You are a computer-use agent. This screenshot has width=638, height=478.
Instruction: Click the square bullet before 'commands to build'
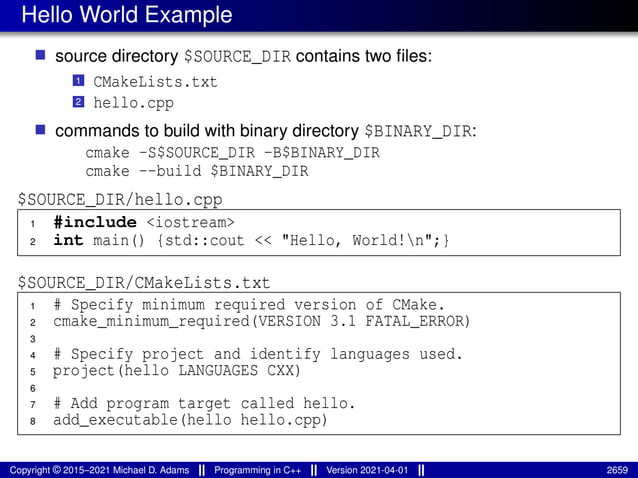click(x=40, y=130)
